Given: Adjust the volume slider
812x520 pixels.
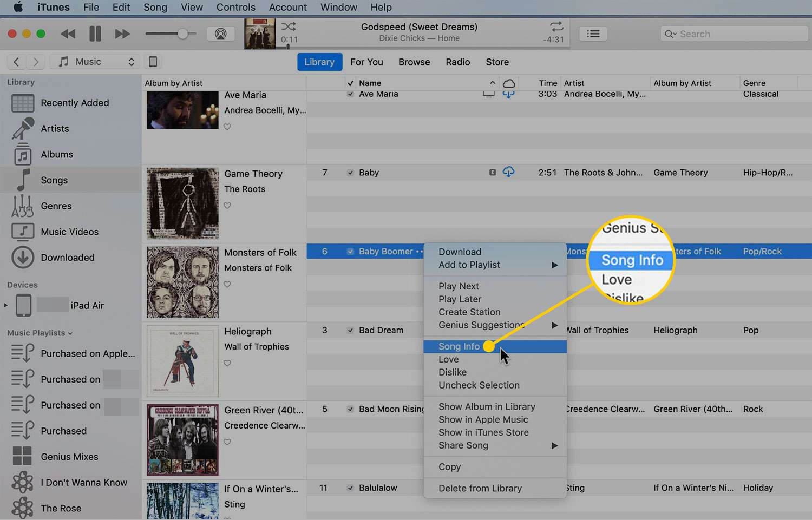Looking at the screenshot, I should coord(171,34).
